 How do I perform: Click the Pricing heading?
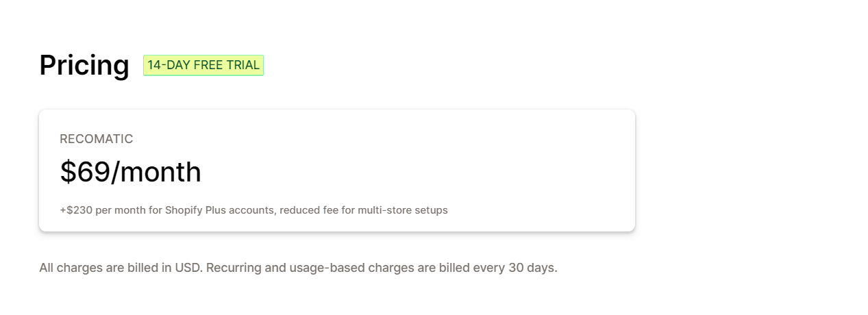coord(84,65)
